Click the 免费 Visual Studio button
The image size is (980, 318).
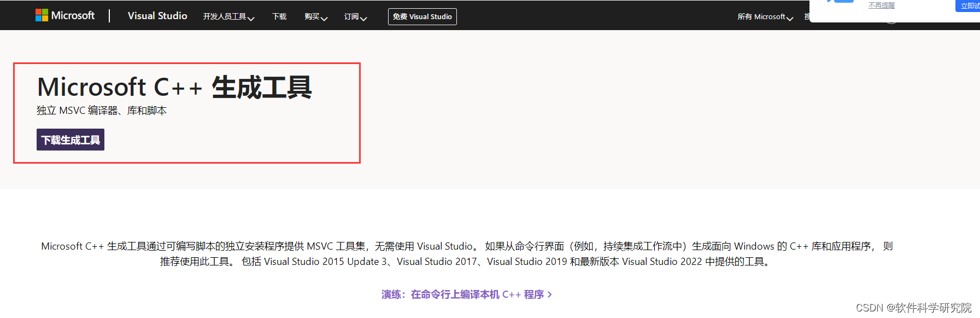click(x=422, y=17)
